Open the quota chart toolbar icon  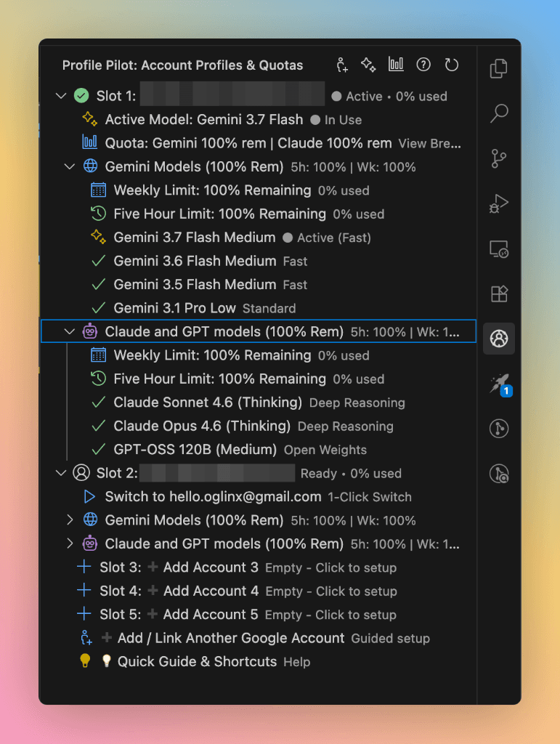click(x=396, y=64)
